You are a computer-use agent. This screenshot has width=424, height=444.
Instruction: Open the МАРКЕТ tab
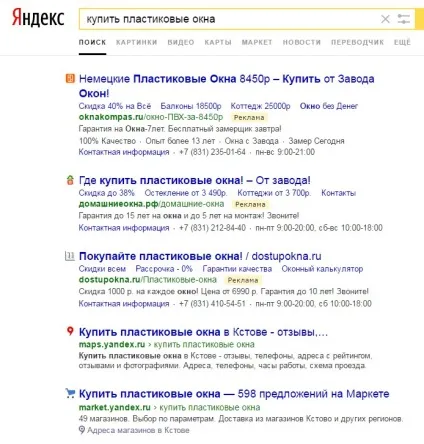pyautogui.click(x=257, y=42)
